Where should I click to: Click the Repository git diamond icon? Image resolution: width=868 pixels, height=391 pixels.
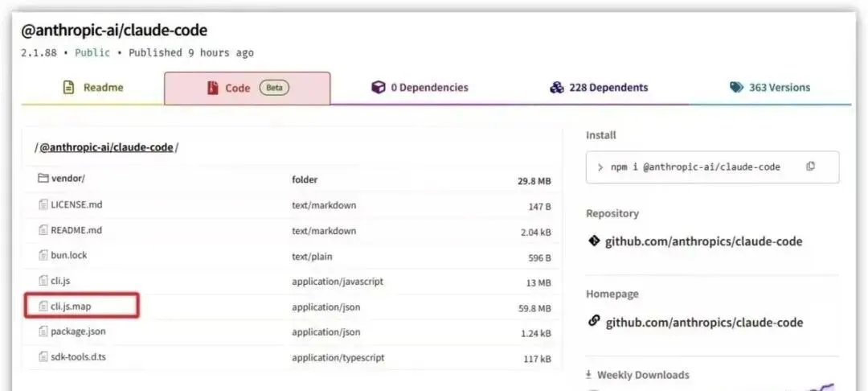(x=594, y=241)
